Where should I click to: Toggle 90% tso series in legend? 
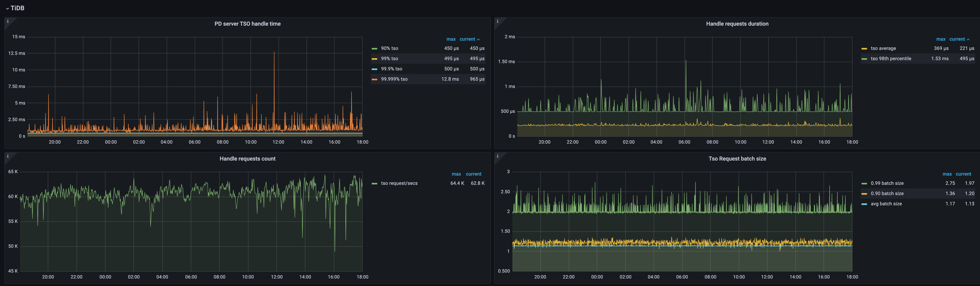(389, 49)
